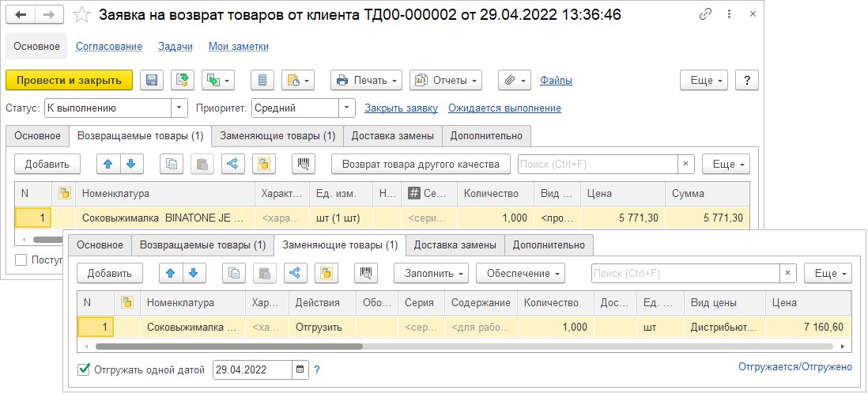Expand the Статус dropdown arrow

tap(179, 108)
